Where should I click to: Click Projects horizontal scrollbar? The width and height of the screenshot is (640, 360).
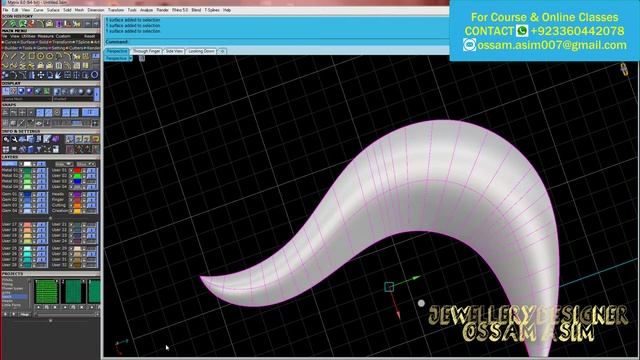pyautogui.click(x=65, y=314)
